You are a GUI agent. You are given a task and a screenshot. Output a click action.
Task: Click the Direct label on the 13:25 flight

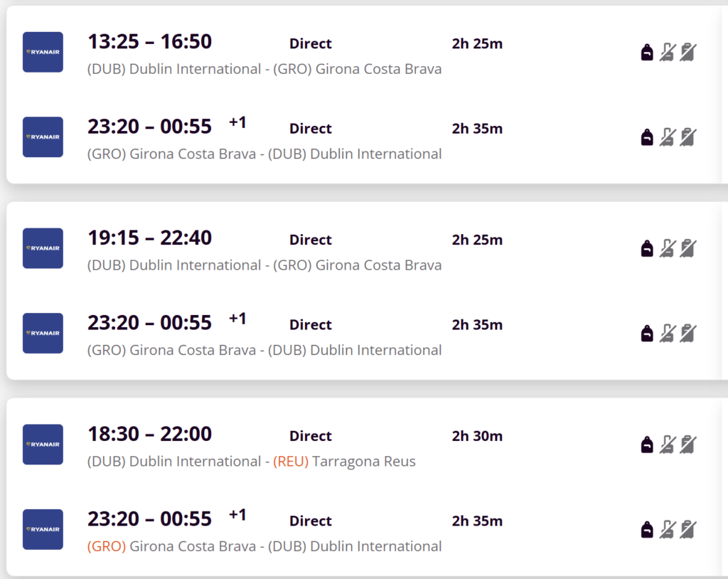311,43
